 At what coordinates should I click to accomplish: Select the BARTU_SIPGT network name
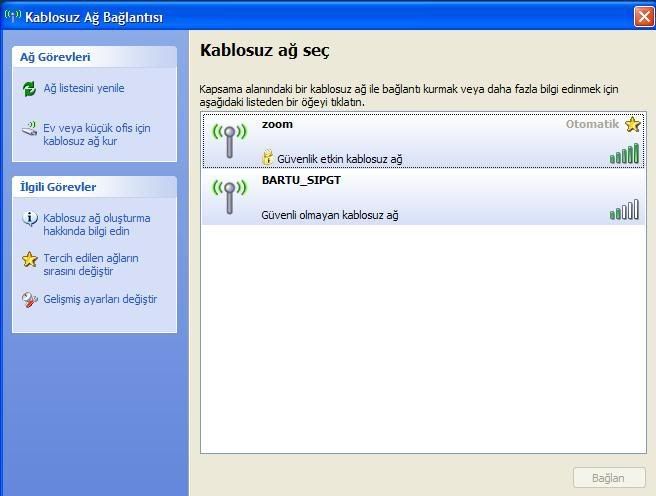pos(302,181)
